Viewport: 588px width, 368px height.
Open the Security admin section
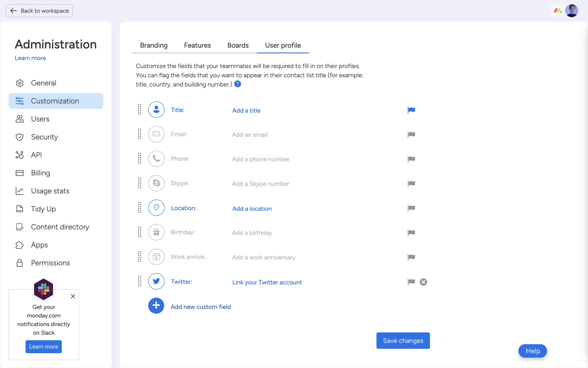pos(44,137)
